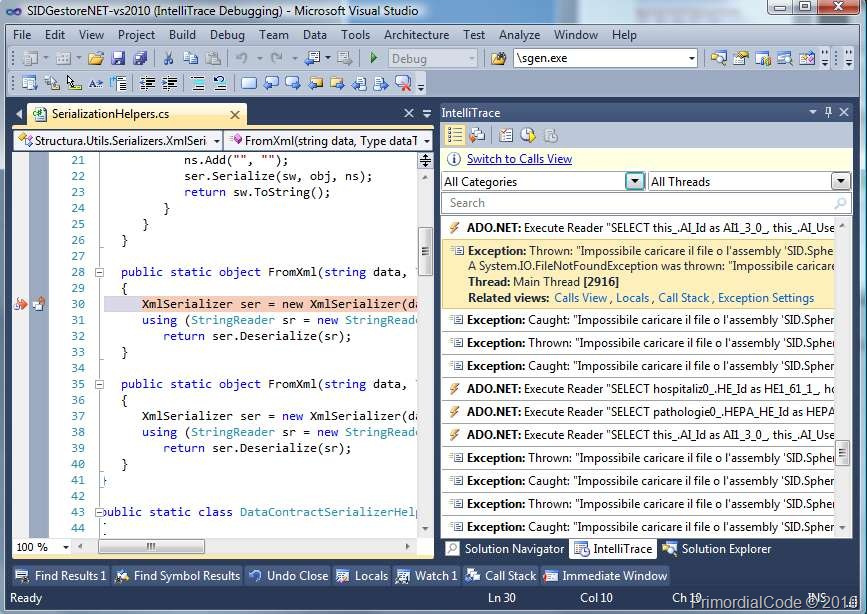
Task: Decrease line indent icon
Action: (x=147, y=84)
